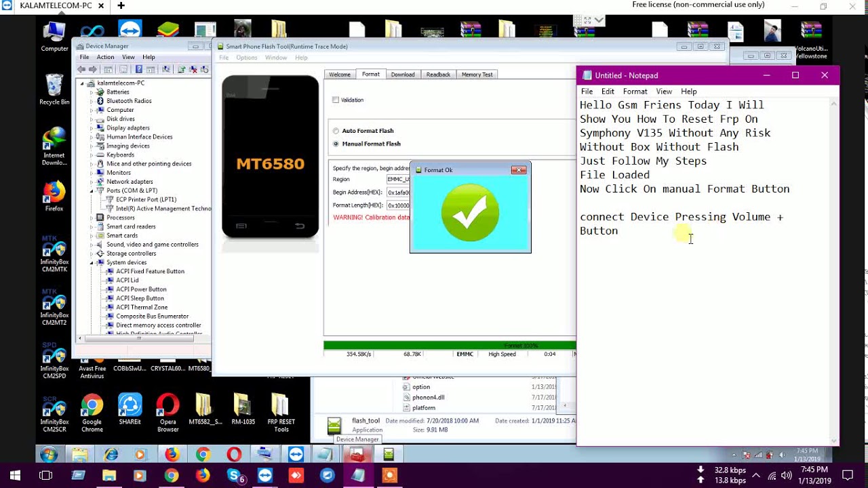Click Internet Explorer icon in inner taskbar
The width and height of the screenshot is (868, 488).
tap(111, 454)
